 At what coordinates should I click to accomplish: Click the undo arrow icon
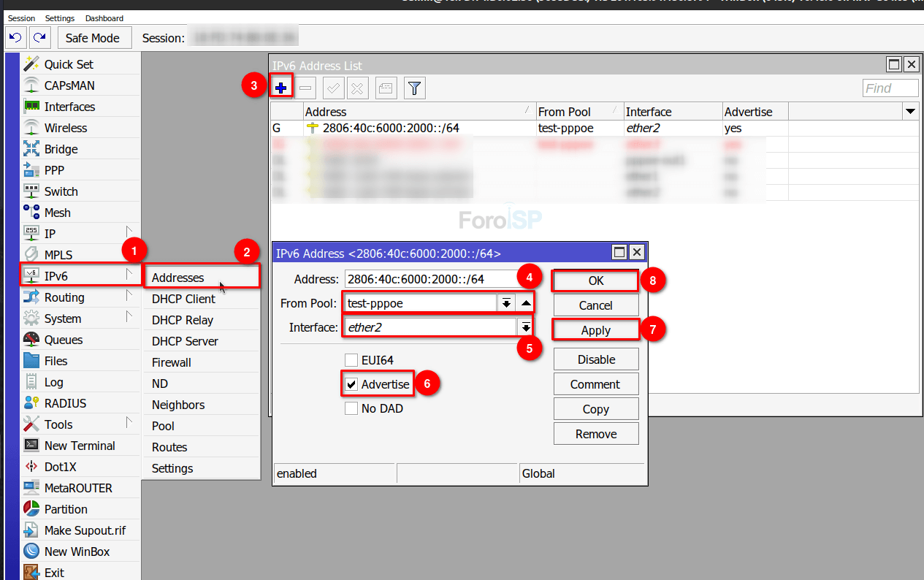tap(15, 37)
